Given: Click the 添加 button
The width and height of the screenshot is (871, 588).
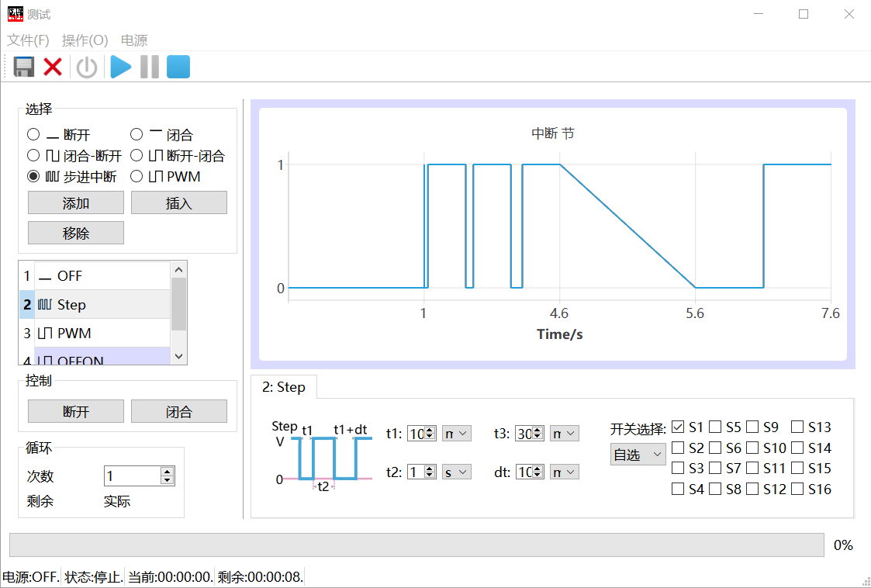Looking at the screenshot, I should (76, 203).
